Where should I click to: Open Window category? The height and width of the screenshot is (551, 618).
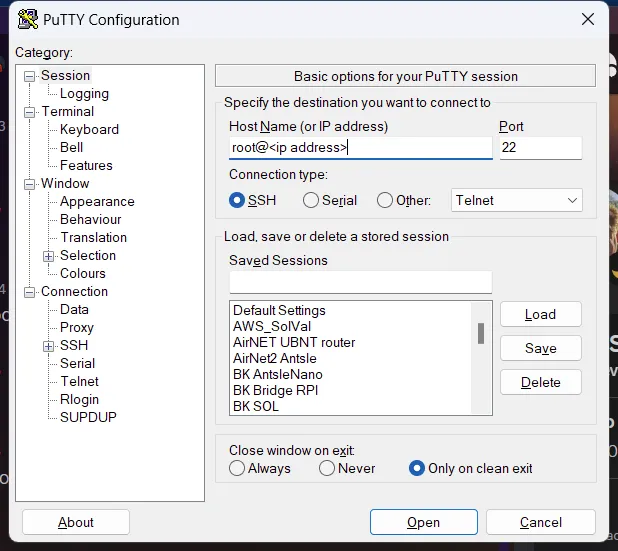[65, 183]
